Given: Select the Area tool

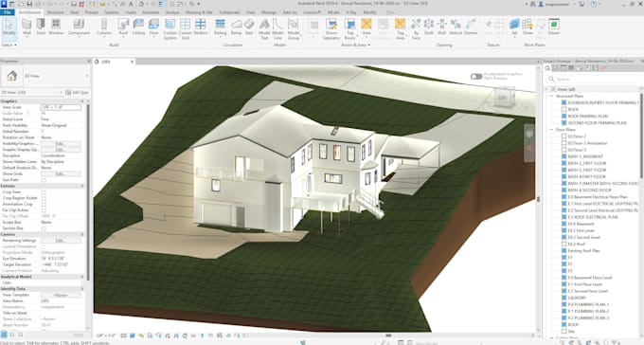Looking at the screenshot, I should (367, 27).
